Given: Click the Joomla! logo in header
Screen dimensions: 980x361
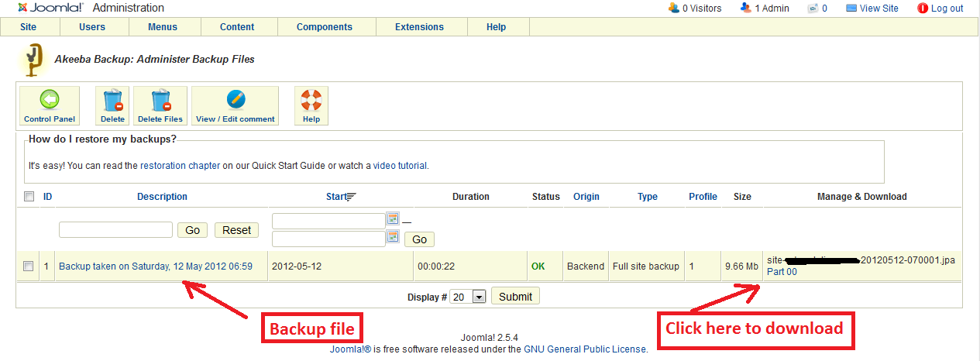Looking at the screenshot, I should pyautogui.click(x=50, y=8).
